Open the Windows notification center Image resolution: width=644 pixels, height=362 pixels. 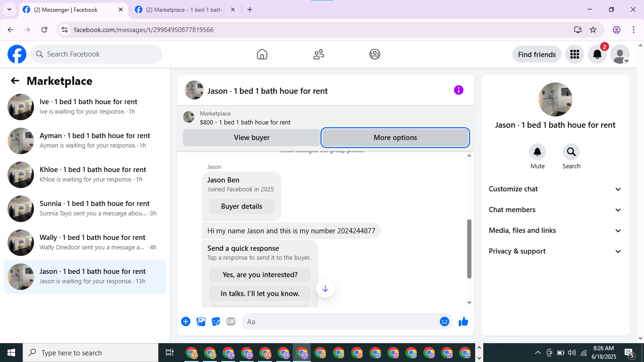(x=630, y=353)
